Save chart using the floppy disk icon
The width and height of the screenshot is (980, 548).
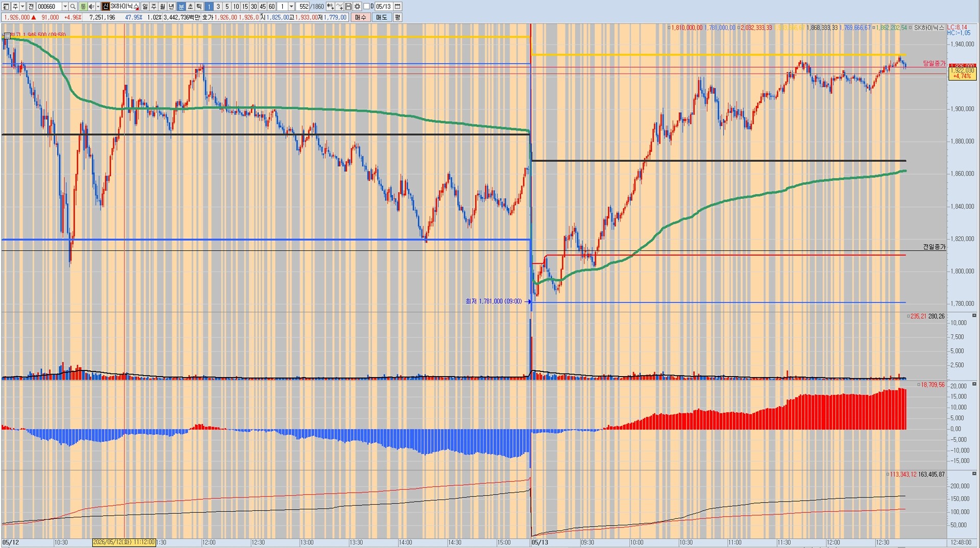(x=348, y=7)
